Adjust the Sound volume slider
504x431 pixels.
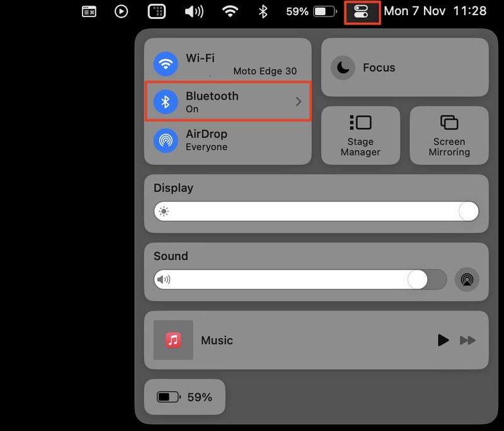coord(301,279)
